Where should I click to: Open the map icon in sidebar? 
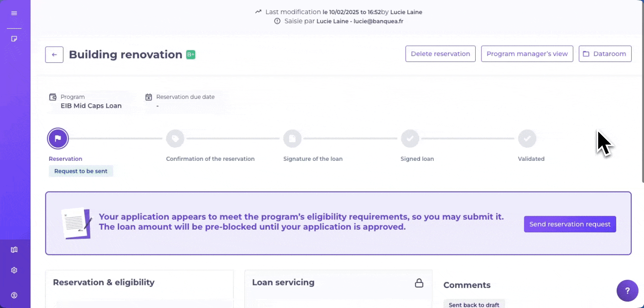tap(14, 249)
